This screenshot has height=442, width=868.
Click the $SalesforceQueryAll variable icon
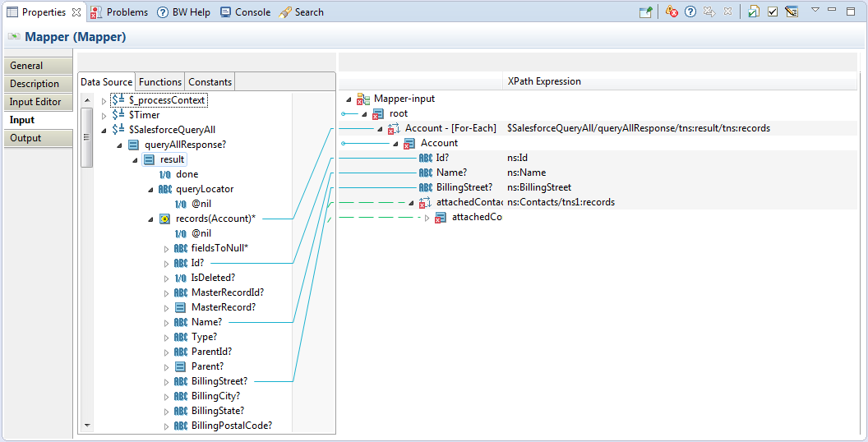pyautogui.click(x=118, y=130)
